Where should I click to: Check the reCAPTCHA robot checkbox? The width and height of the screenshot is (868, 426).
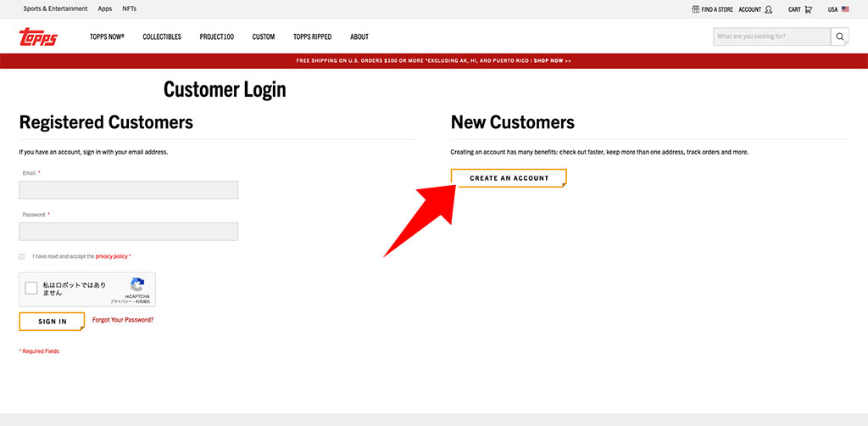[x=31, y=288]
